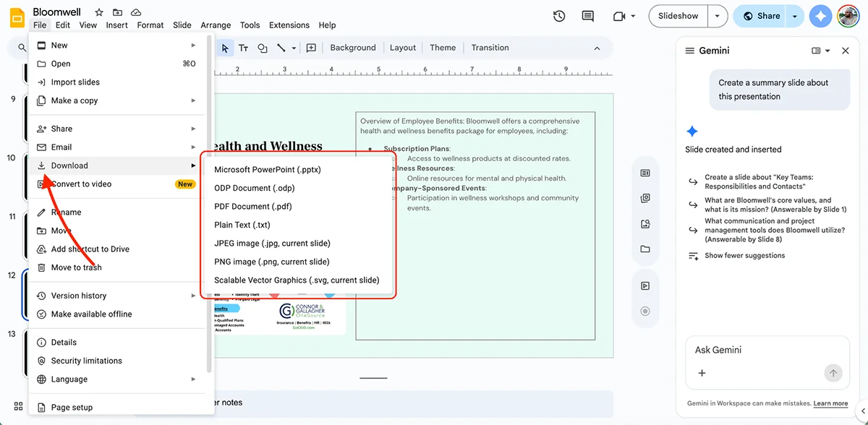Viewport: 868px width, 425px height.
Task: Click the image library side icon
Action: (645, 198)
